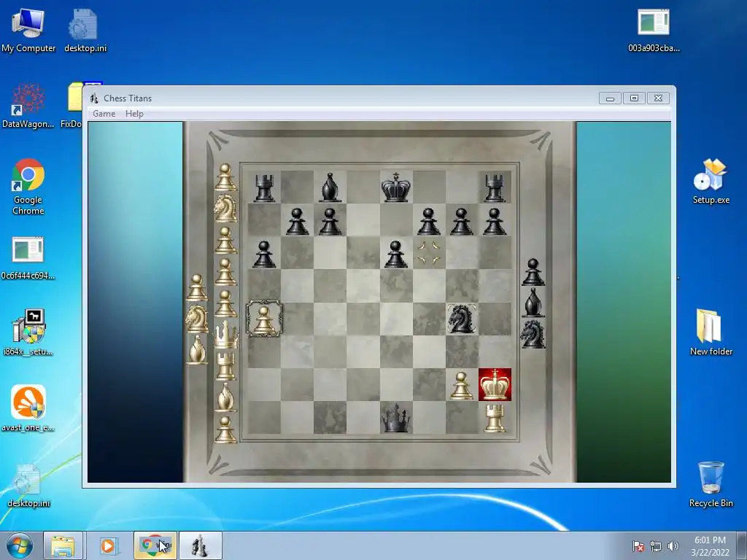Select the 0c6f444c694 desktop file
The width and height of the screenshot is (747, 560).
[28, 257]
